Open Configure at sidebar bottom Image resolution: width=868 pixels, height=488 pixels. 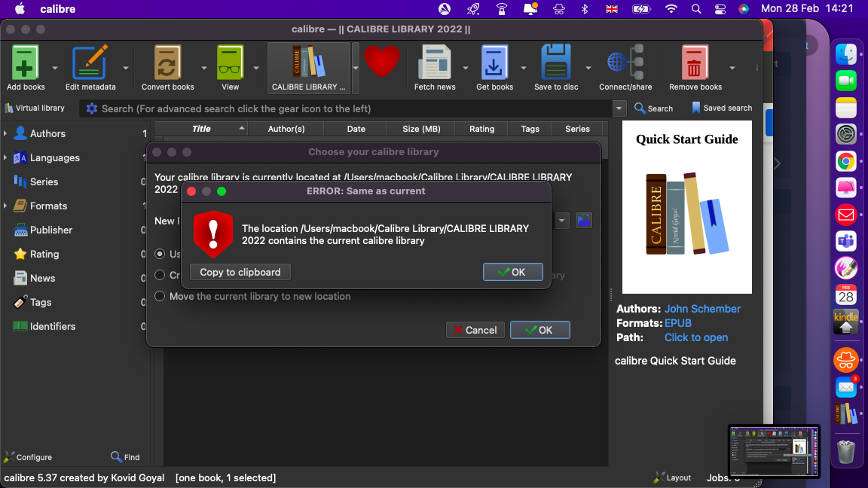coord(28,457)
